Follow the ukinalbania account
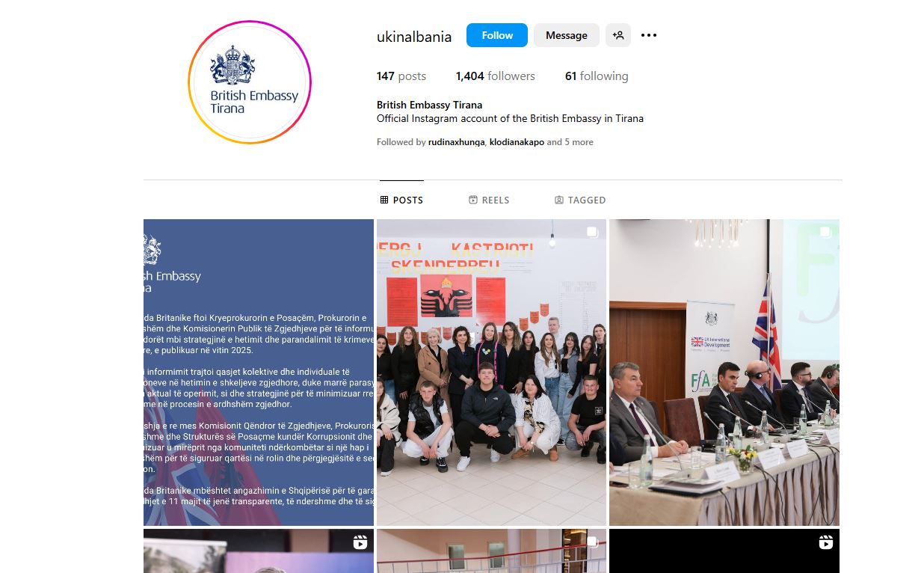Viewport: 924px width, 573px height. (497, 35)
